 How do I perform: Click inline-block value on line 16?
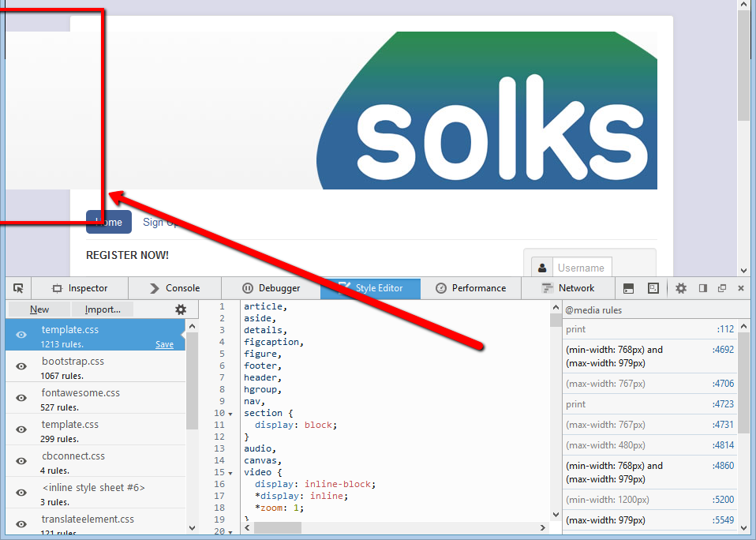(338, 484)
